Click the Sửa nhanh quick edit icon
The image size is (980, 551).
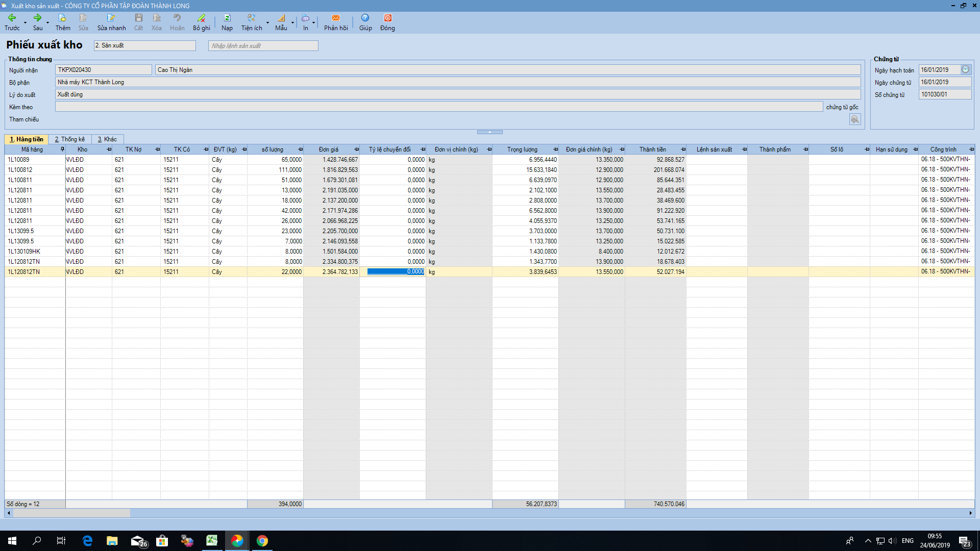[111, 18]
